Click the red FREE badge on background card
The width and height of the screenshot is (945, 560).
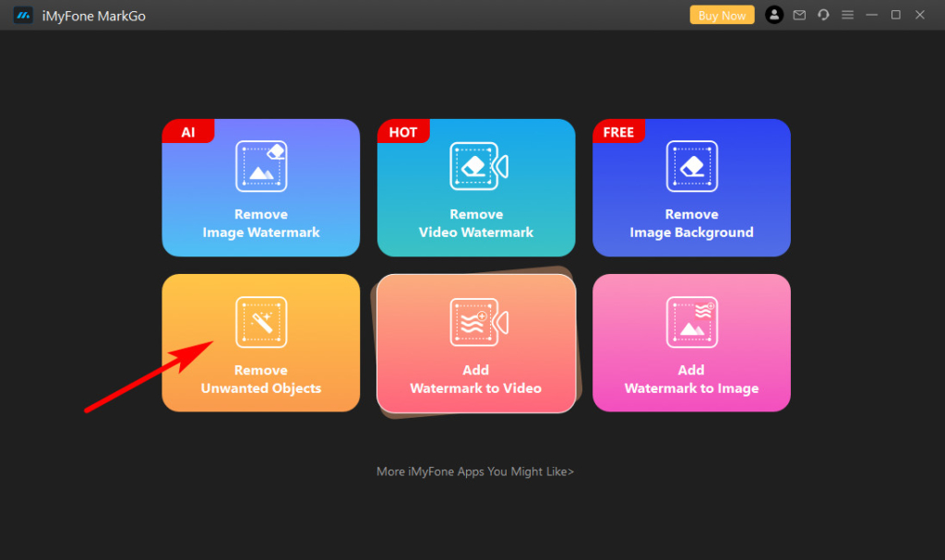coord(618,132)
